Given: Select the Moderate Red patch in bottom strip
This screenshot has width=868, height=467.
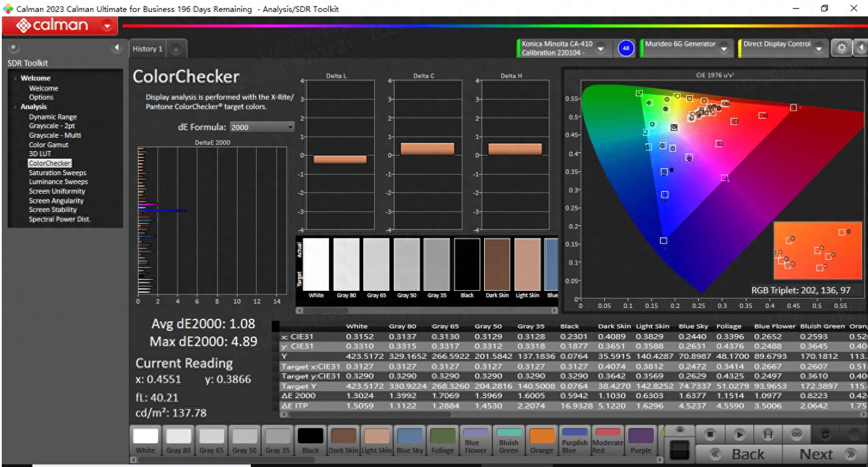Looking at the screenshot, I should click(608, 441).
